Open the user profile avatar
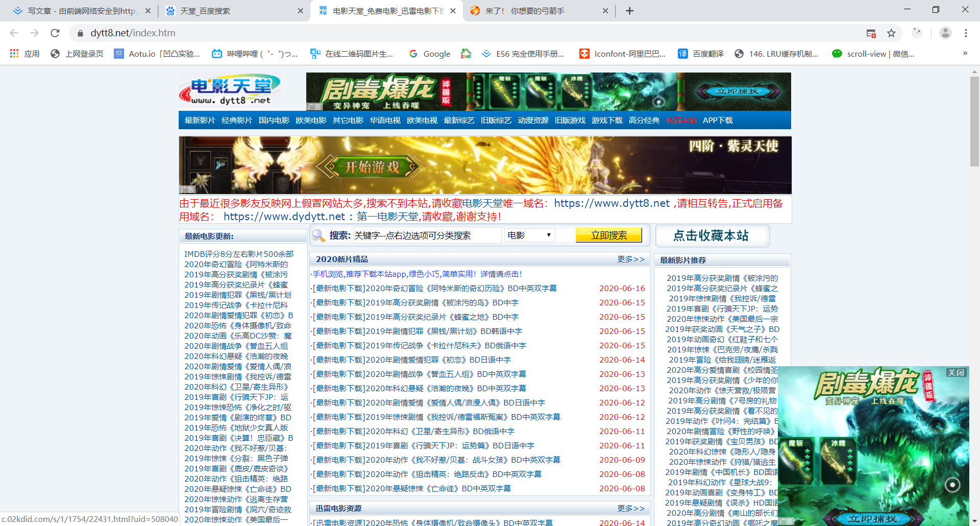This screenshot has height=526, width=980. pyautogui.click(x=945, y=33)
